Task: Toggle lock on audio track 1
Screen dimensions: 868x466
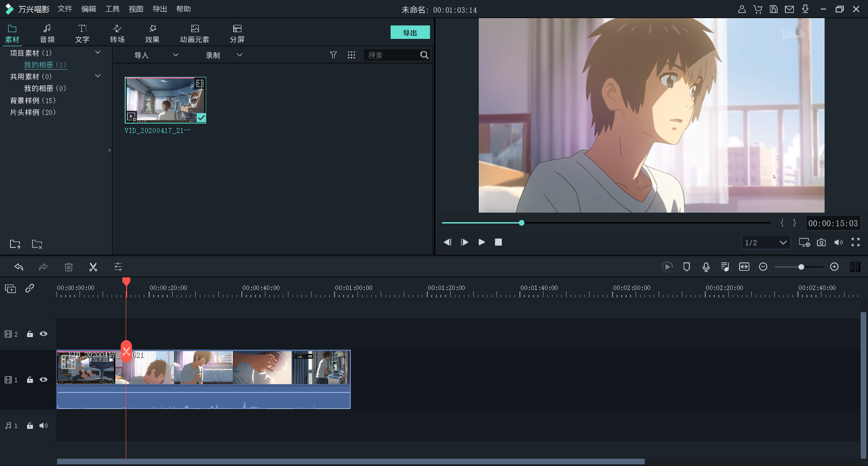Action: point(30,426)
